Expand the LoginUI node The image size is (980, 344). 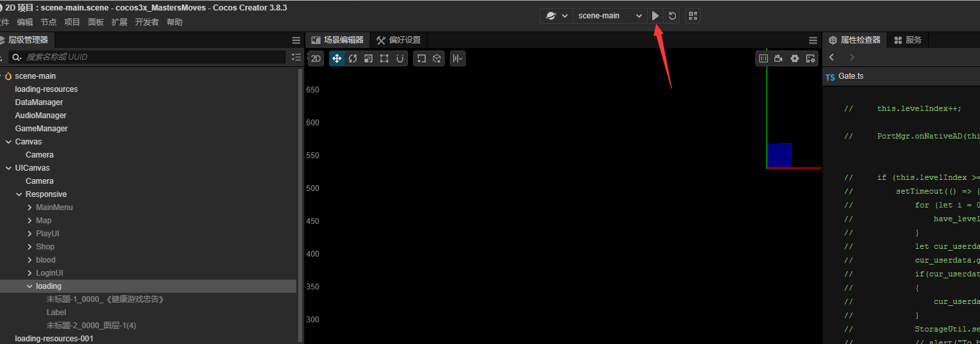[30, 273]
